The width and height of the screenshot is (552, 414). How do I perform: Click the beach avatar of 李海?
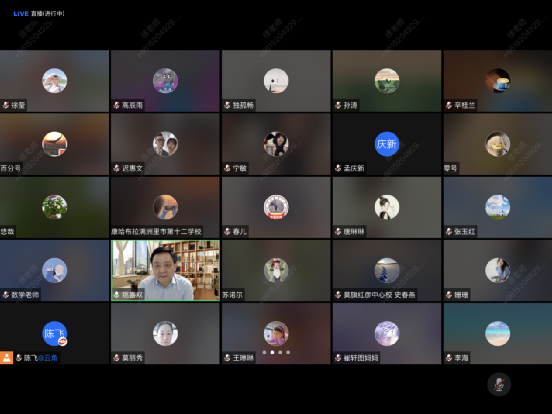(x=497, y=333)
